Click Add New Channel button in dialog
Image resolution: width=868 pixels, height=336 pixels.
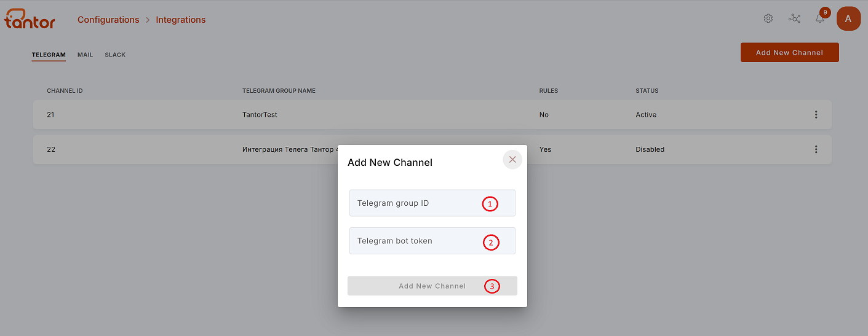click(x=432, y=286)
